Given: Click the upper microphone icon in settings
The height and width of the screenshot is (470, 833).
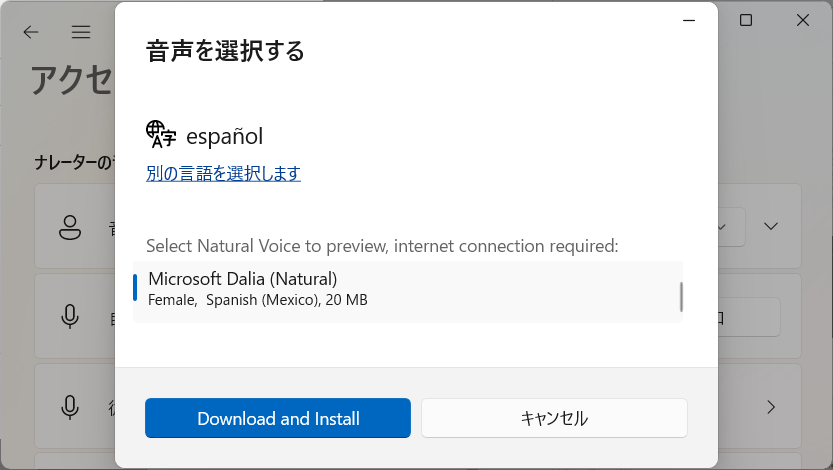Looking at the screenshot, I should (x=70, y=317).
